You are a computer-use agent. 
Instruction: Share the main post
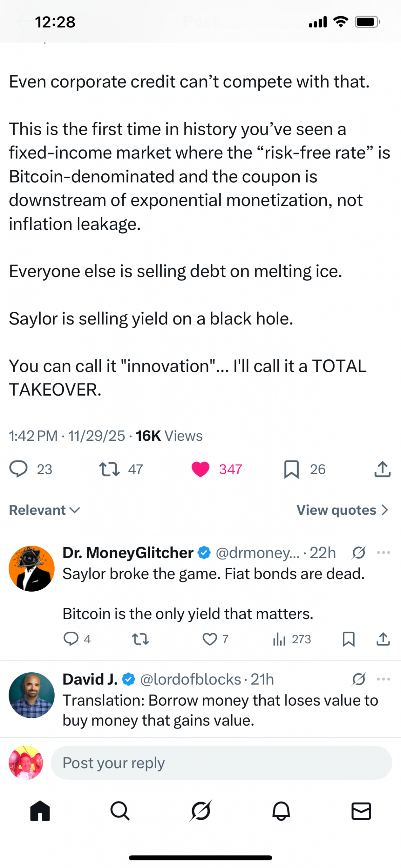pos(382,469)
